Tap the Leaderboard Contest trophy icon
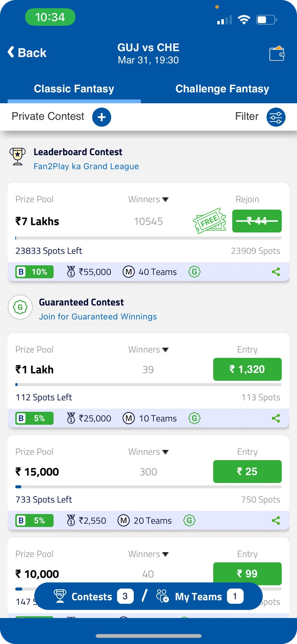This screenshot has width=297, height=644. tap(18, 156)
